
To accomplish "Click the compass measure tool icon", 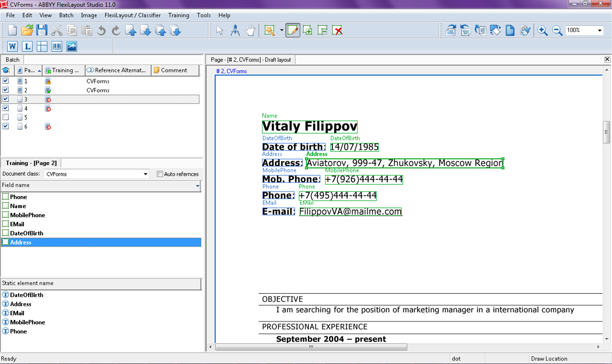I will point(235,31).
